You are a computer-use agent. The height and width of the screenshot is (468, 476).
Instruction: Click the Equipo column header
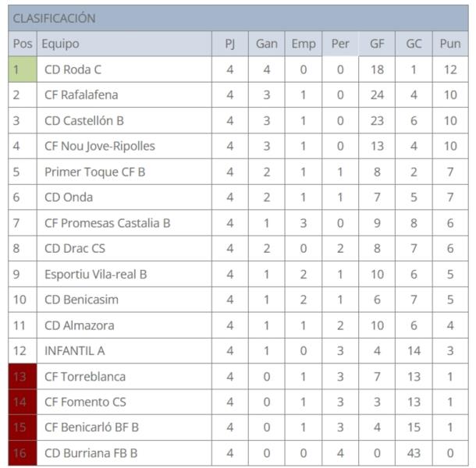tap(60, 44)
